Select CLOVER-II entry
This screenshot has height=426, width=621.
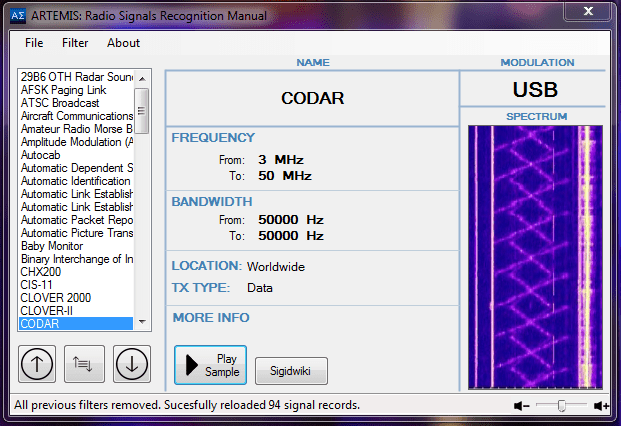click(76, 311)
